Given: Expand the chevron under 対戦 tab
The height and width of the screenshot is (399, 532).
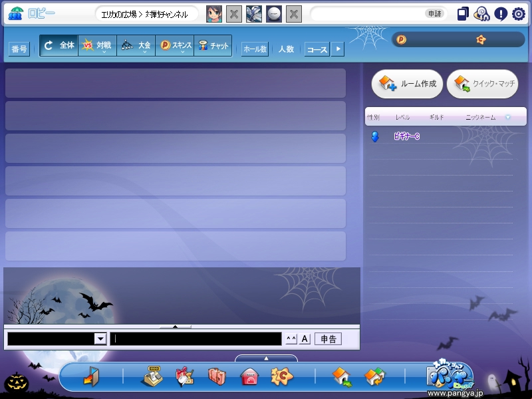Looking at the screenshot, I should click(x=104, y=52).
